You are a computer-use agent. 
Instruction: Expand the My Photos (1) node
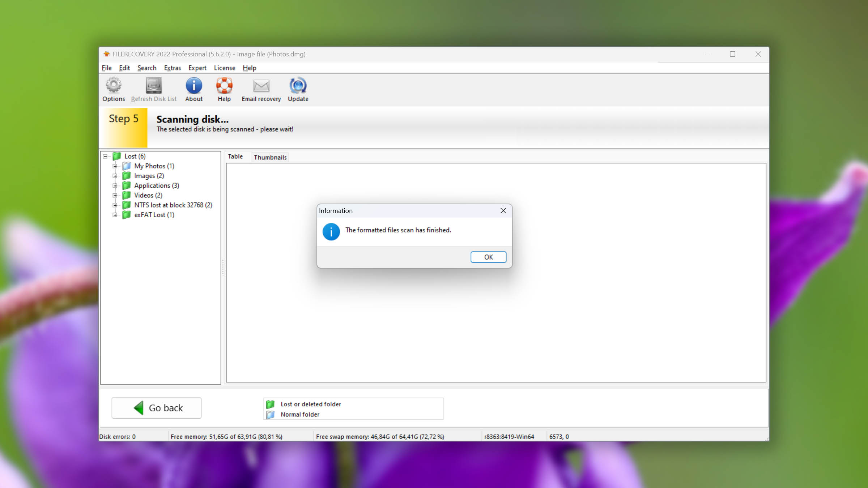coord(115,166)
